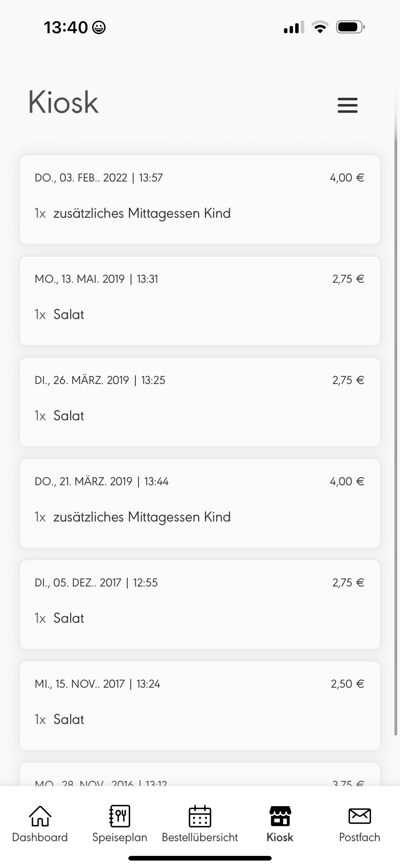400x868 pixels.
Task: Open the Bestellübersicht tab label
Action: click(200, 837)
